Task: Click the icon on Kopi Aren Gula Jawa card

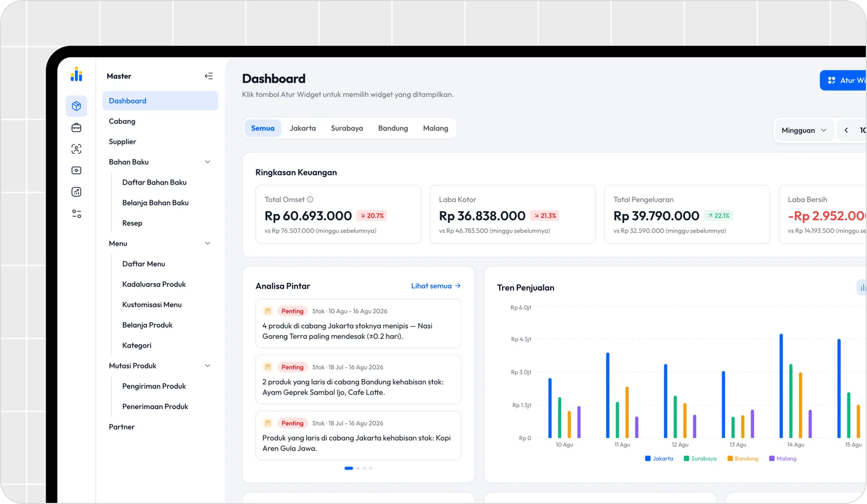Action: point(268,423)
